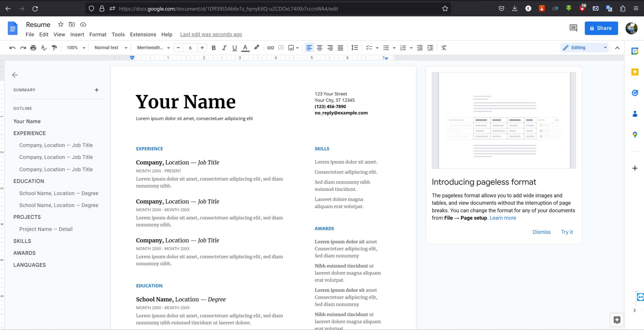Image resolution: width=644 pixels, height=330 pixels.
Task: Check cloud document status icon
Action: click(x=83, y=24)
